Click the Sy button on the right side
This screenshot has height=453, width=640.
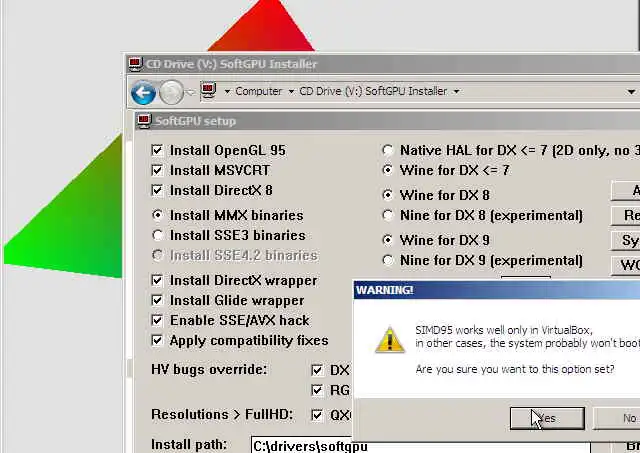625,240
